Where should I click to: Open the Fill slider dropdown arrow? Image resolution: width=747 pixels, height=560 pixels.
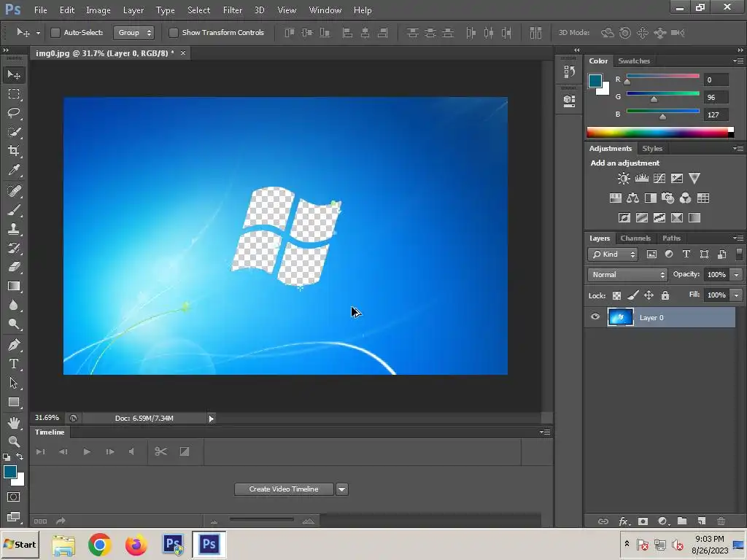(x=736, y=295)
